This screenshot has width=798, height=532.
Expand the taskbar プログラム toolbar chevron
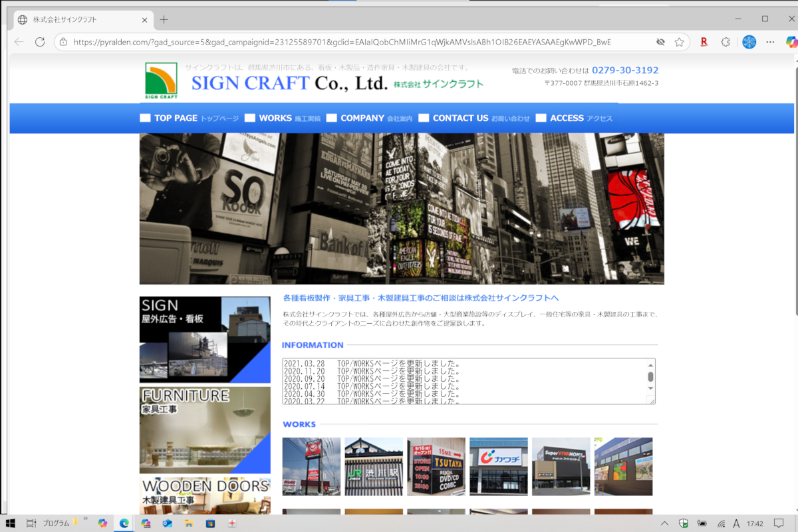85,519
